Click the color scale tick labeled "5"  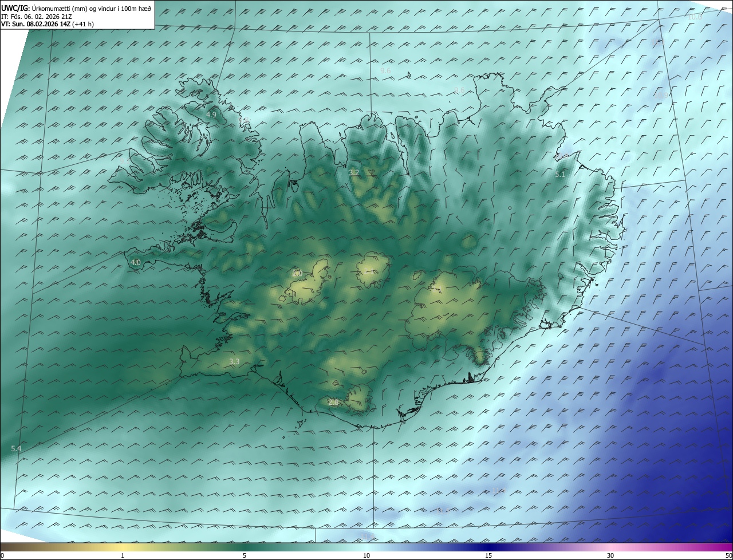coord(245,555)
